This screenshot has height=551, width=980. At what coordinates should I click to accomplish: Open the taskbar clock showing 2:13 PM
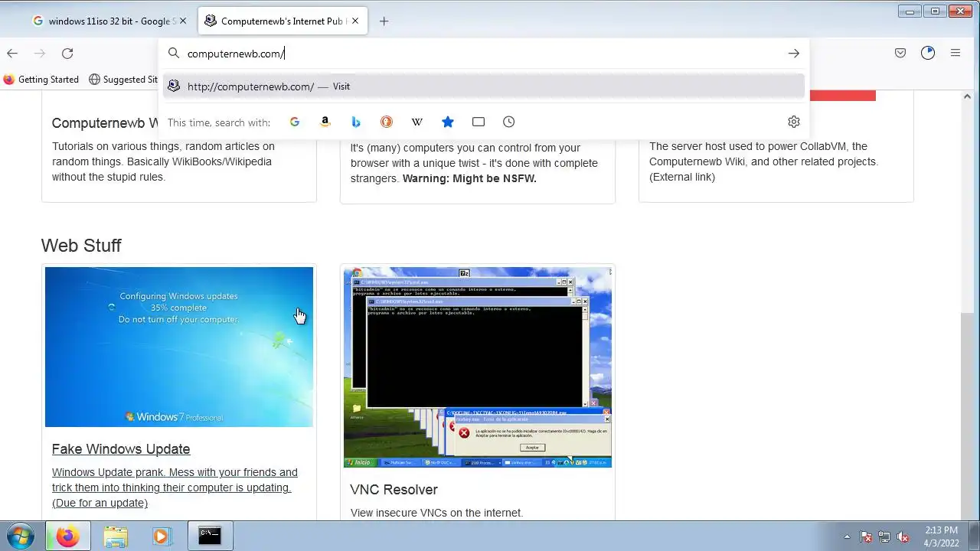tap(941, 536)
